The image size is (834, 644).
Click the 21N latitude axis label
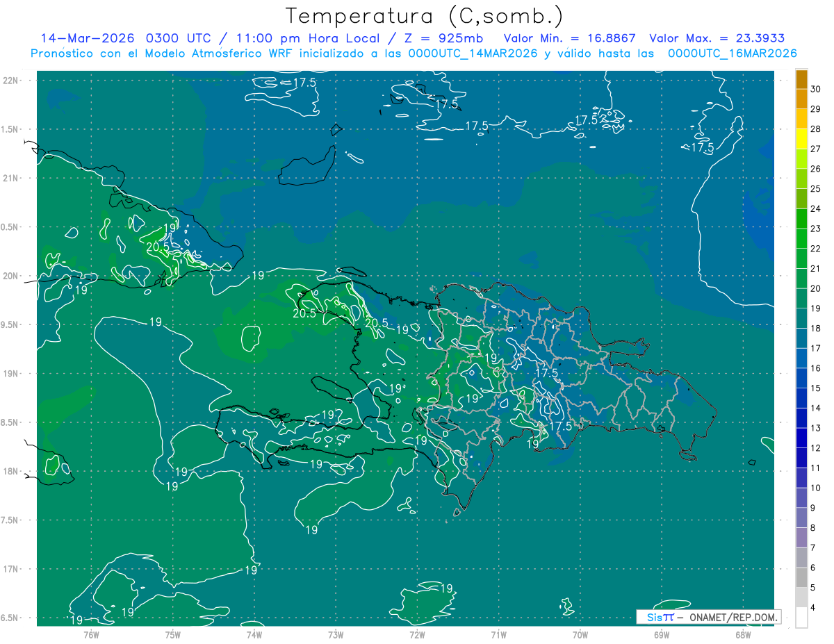coord(10,179)
